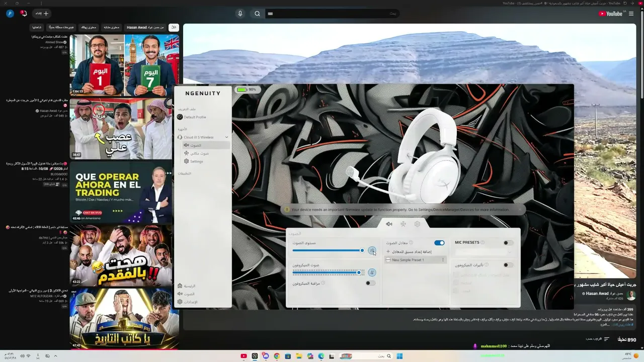Open the YouTube guide menu
The width and height of the screenshot is (644, 362).
pyautogui.click(x=631, y=14)
